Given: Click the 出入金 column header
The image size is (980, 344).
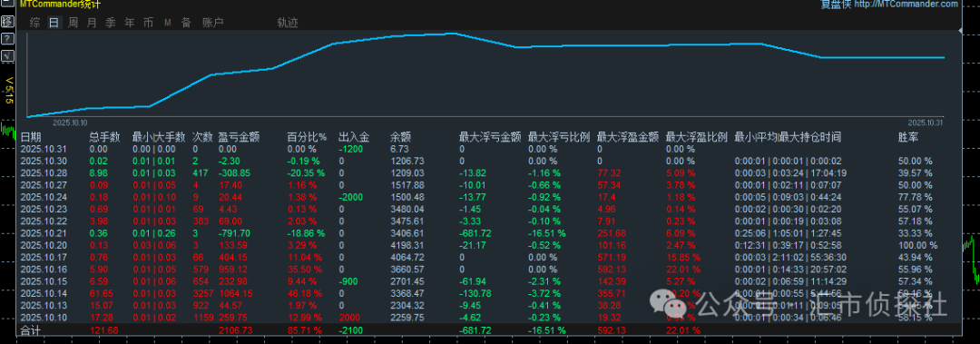Looking at the screenshot, I should (x=354, y=138).
